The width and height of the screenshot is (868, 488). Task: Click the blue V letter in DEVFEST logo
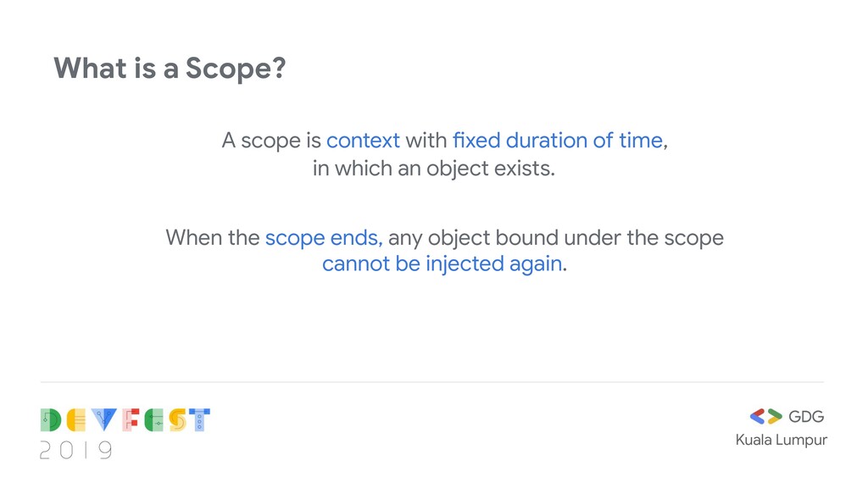[103, 420]
